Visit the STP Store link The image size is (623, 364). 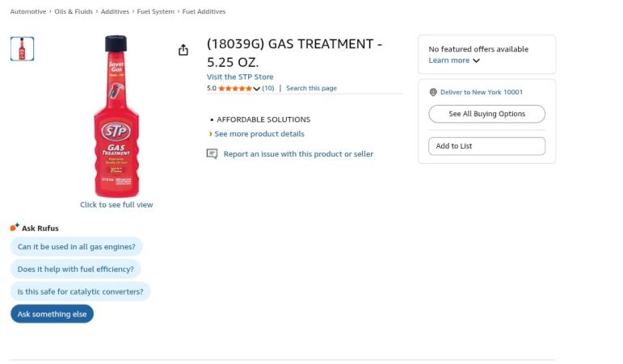pyautogui.click(x=240, y=77)
